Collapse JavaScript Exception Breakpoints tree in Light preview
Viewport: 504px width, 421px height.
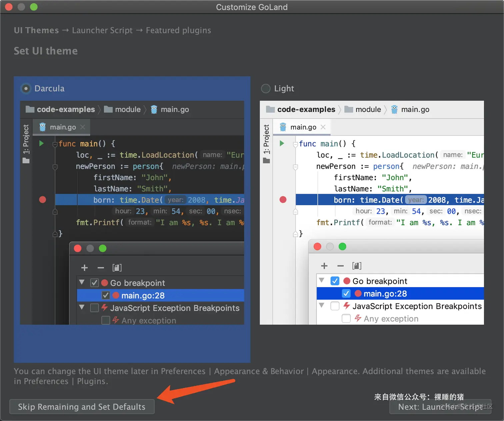(x=322, y=305)
